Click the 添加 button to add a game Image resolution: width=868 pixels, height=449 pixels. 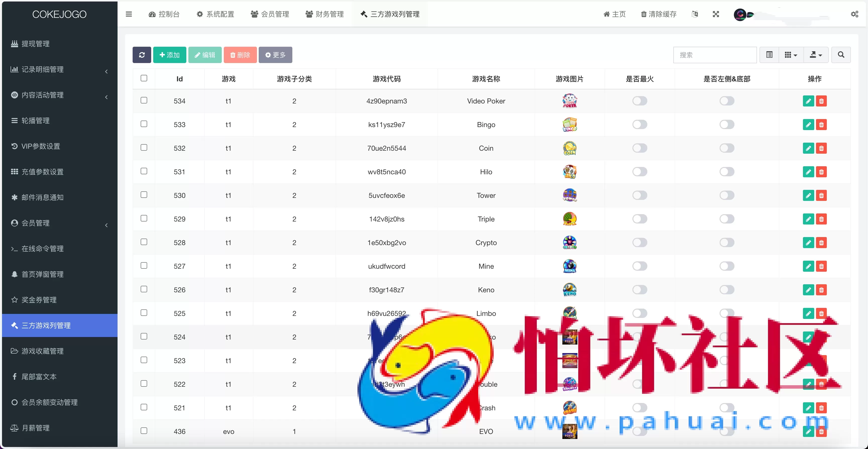(170, 54)
